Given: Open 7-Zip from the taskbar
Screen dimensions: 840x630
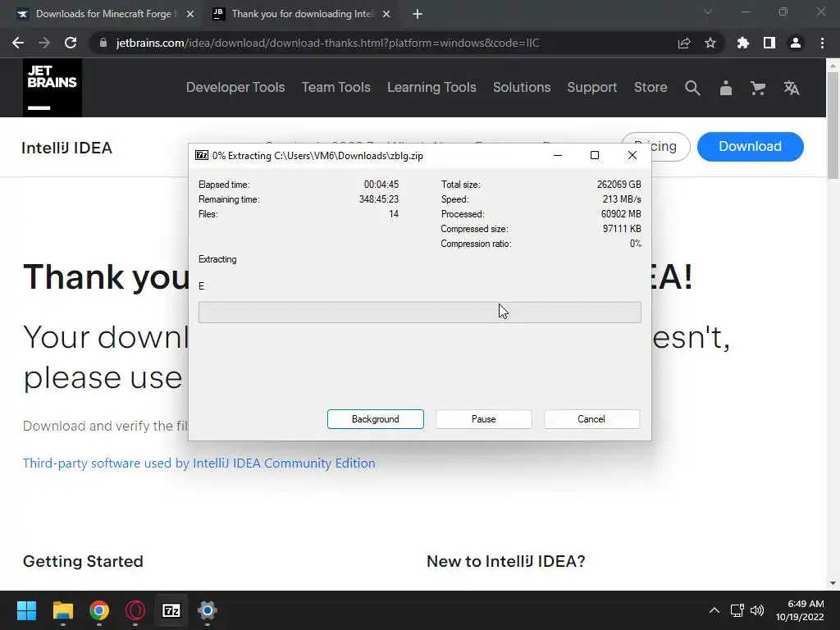Looking at the screenshot, I should [171, 610].
